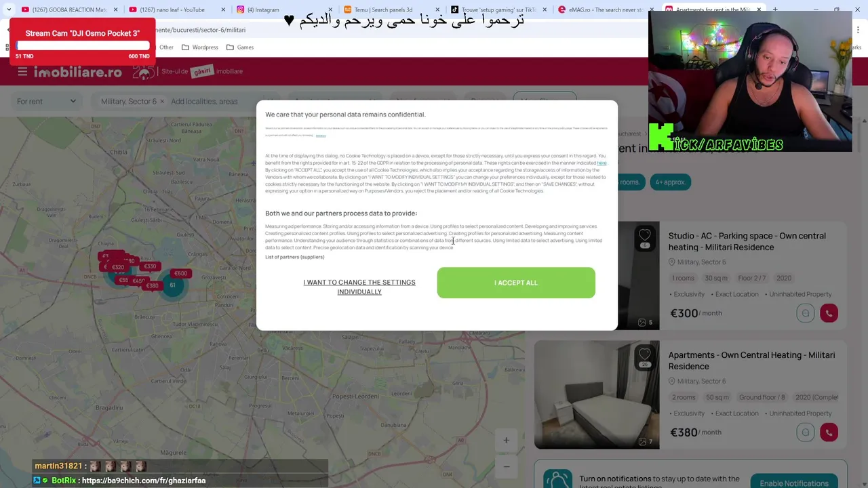Close the Temu Search panels 3d tab
Screen dimensions: 868x488
(x=437, y=9)
